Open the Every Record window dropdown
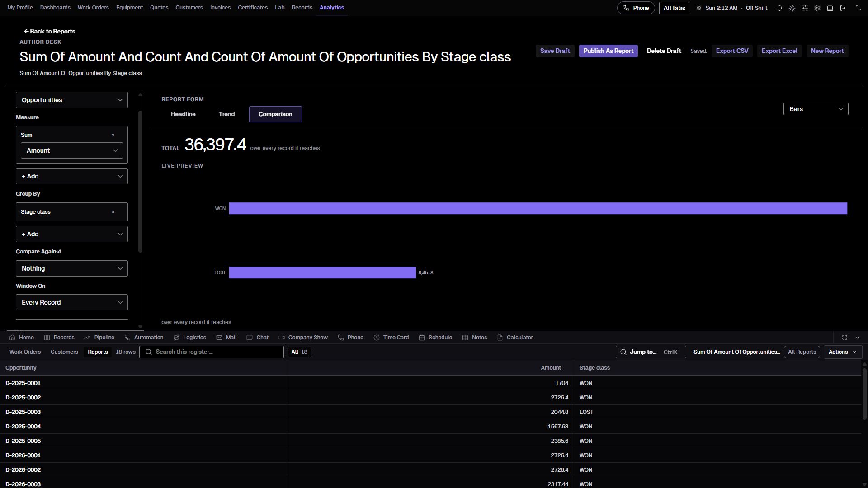The image size is (868, 488). pyautogui.click(x=72, y=302)
